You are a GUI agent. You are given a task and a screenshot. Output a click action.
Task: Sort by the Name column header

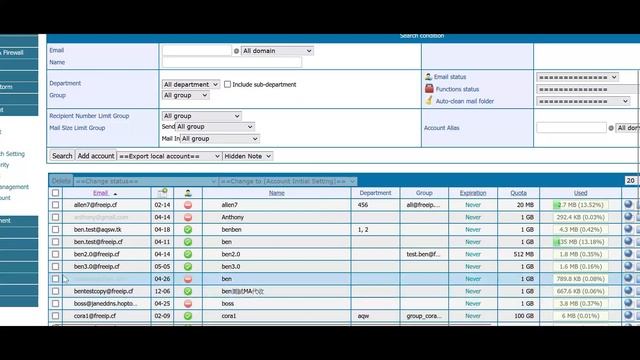pyautogui.click(x=276, y=193)
